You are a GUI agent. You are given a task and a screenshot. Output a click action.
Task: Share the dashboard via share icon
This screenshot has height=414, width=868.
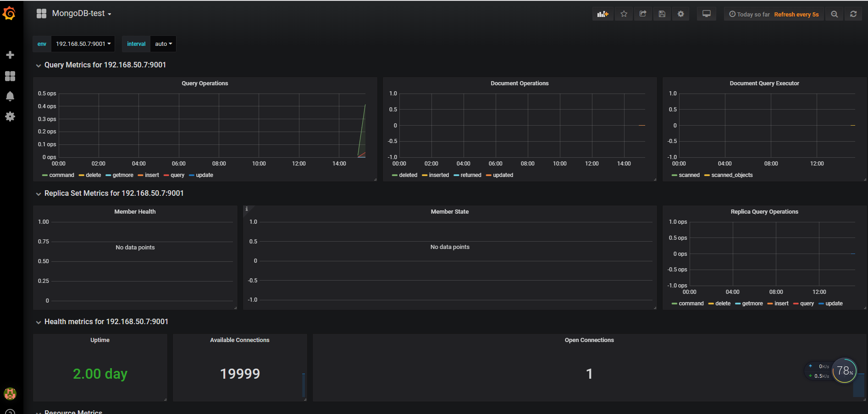click(643, 14)
